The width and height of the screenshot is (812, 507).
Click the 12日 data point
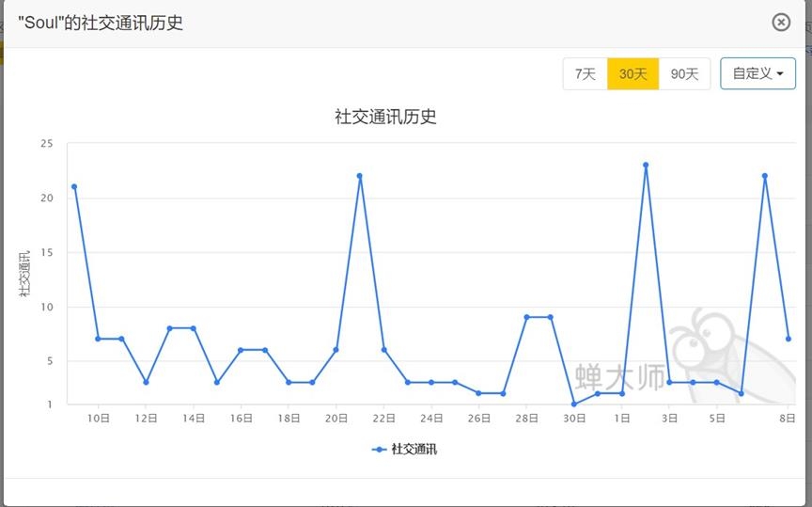tap(146, 382)
